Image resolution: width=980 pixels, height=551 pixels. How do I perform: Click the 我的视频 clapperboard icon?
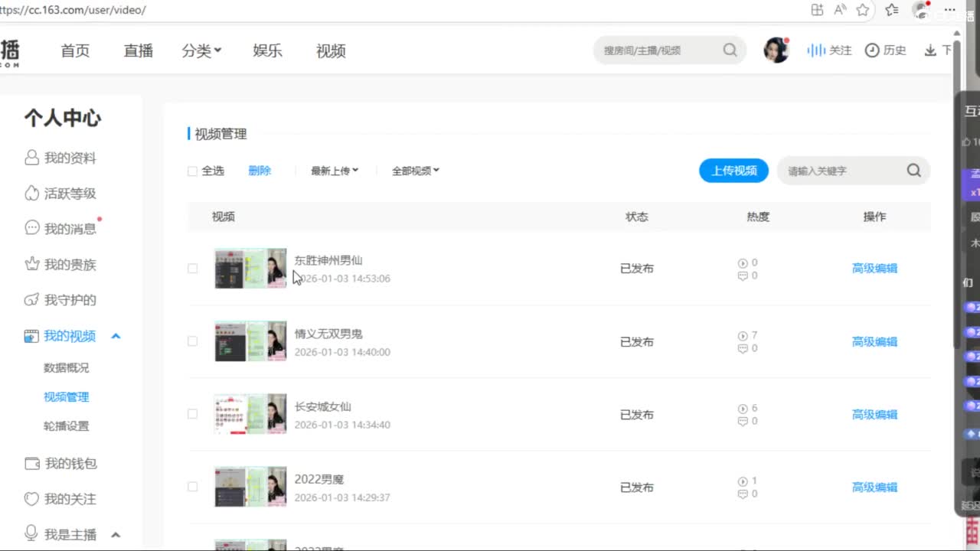click(31, 336)
